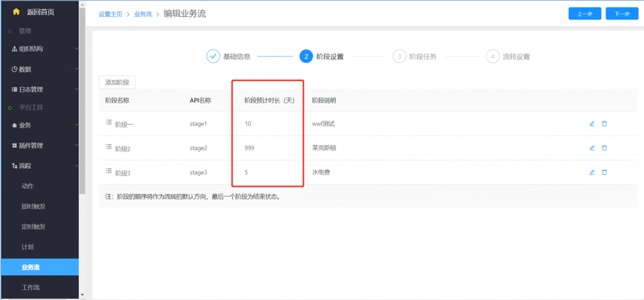Click the home icon next to 返回首页
644x300 pixels.
(16, 11)
